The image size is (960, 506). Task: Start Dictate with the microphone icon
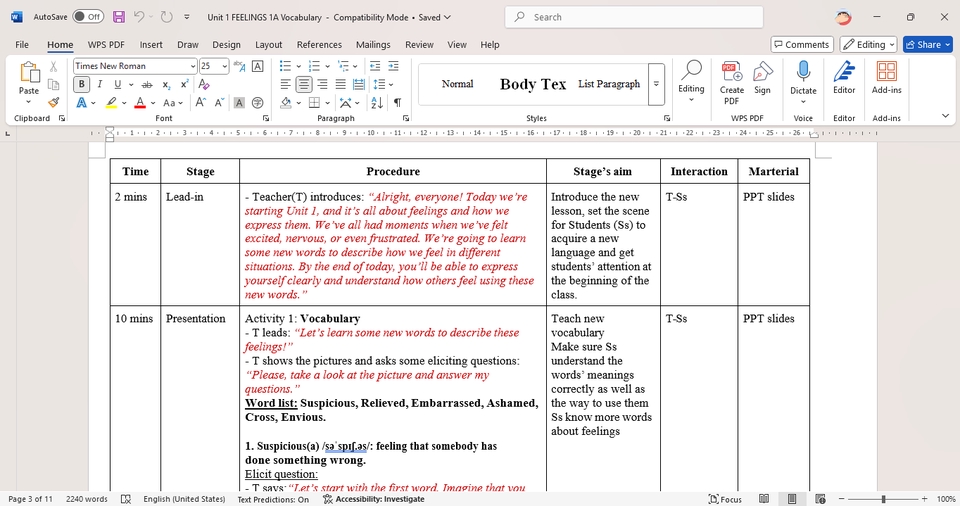(x=803, y=74)
